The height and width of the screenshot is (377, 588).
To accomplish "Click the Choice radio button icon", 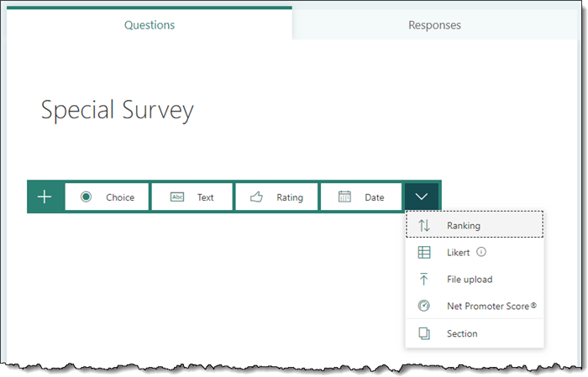I will [x=86, y=197].
